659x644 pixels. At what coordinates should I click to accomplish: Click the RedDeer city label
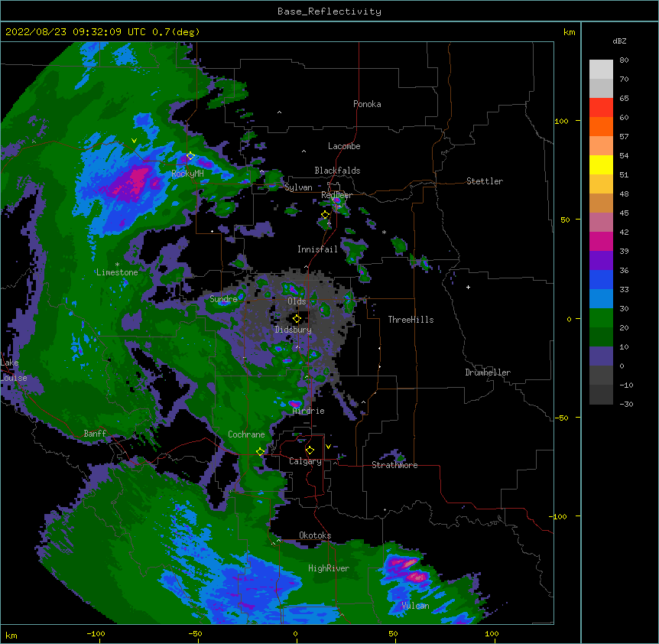[336, 195]
